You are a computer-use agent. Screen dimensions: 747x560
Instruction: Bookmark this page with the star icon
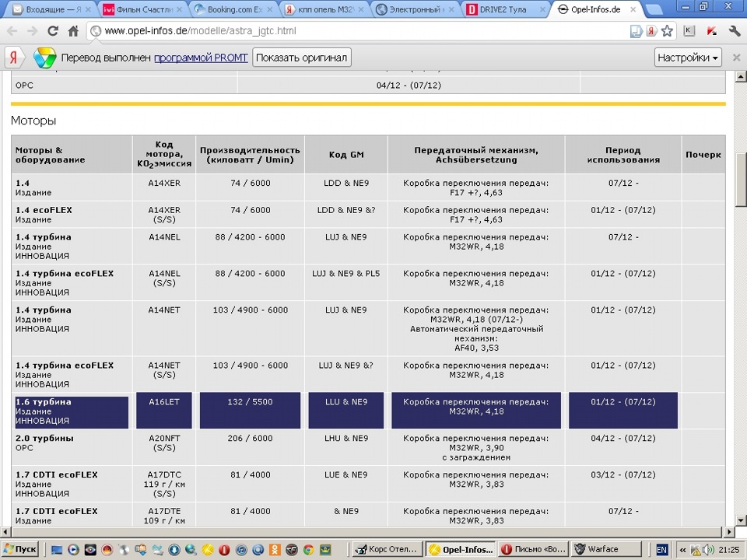point(667,31)
